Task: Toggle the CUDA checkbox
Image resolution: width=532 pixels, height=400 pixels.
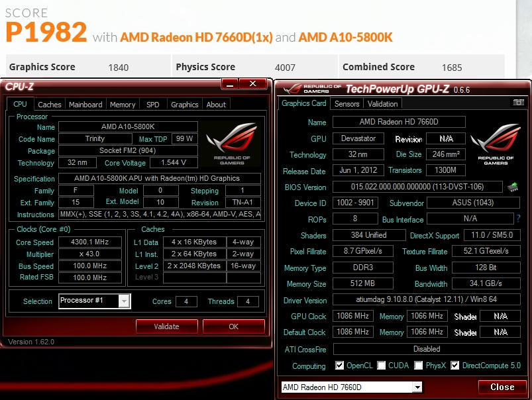Action: [382, 366]
